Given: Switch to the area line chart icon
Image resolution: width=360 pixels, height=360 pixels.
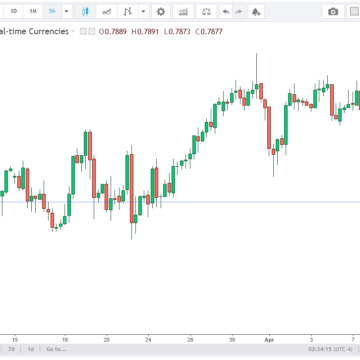Looking at the screenshot, I should tap(107, 12).
